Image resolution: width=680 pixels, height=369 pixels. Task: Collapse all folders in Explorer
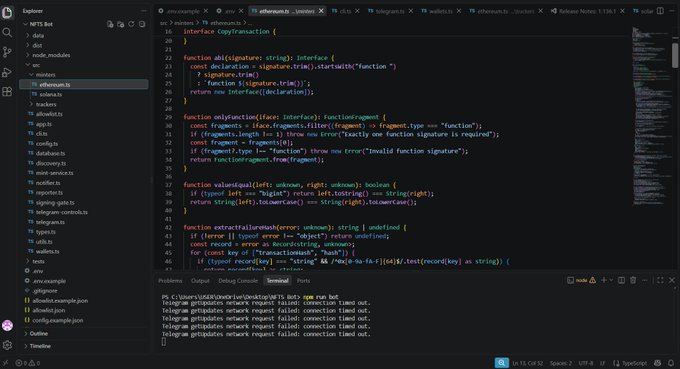pyautogui.click(x=142, y=24)
